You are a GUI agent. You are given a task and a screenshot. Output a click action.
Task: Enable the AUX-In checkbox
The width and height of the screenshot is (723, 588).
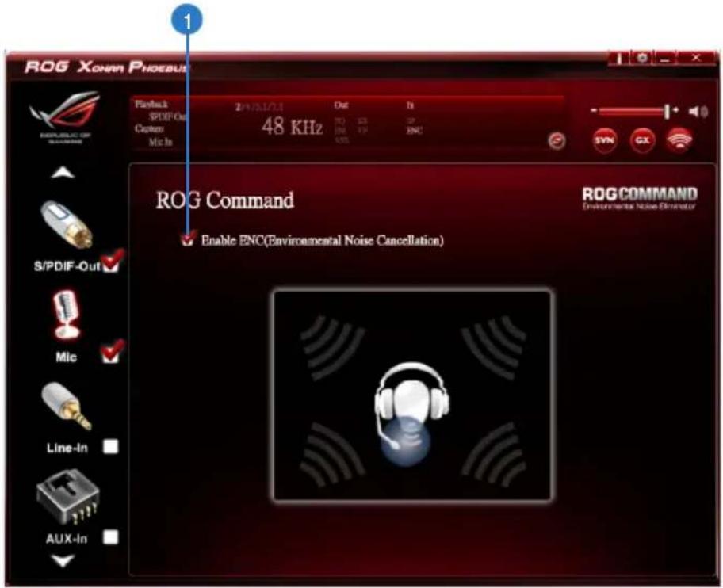(x=111, y=537)
